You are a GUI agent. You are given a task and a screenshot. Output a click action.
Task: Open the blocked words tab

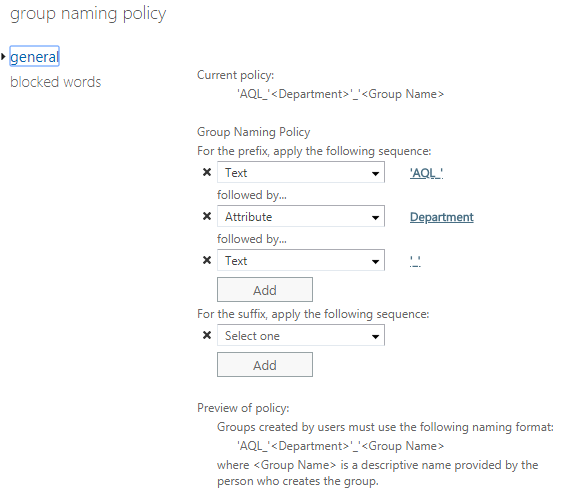pos(56,82)
